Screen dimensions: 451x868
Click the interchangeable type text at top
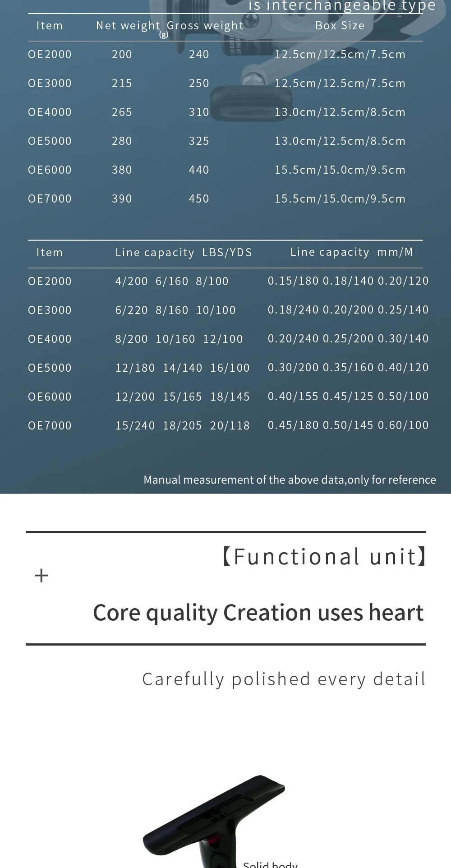342,6
